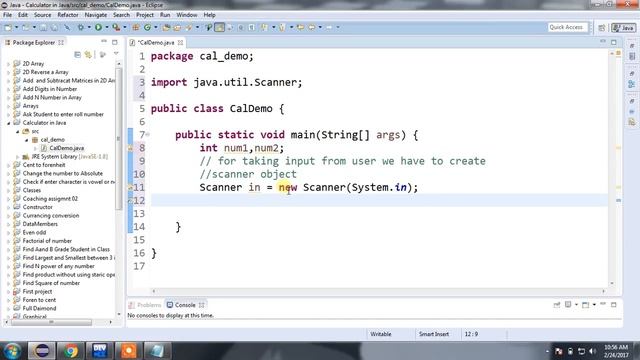Open the Source menu

pos(42,15)
